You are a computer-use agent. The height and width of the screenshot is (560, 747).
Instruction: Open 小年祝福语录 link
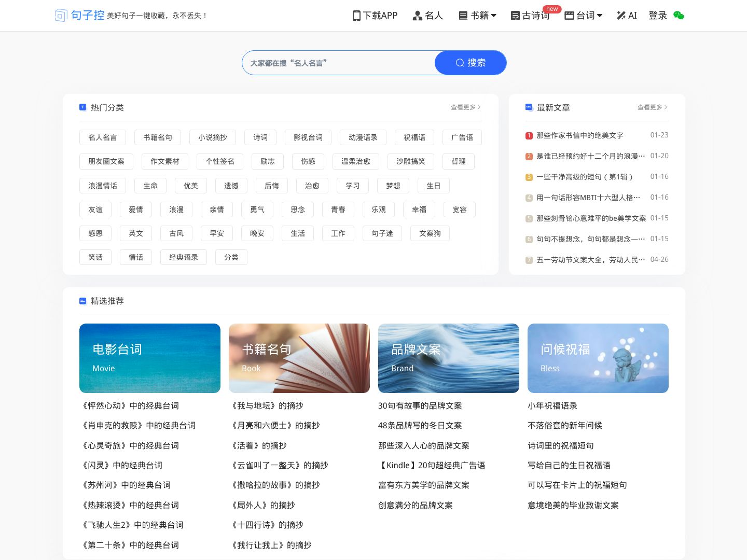(552, 405)
